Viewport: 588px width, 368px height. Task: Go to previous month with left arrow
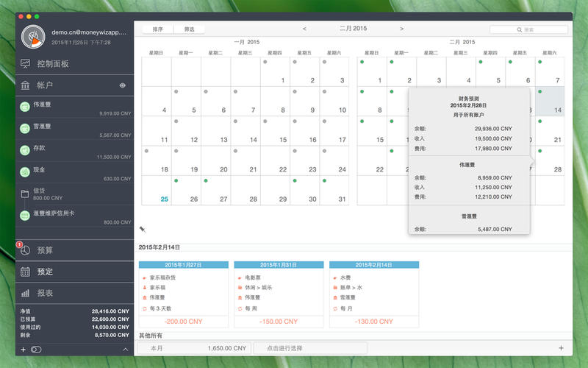click(304, 29)
